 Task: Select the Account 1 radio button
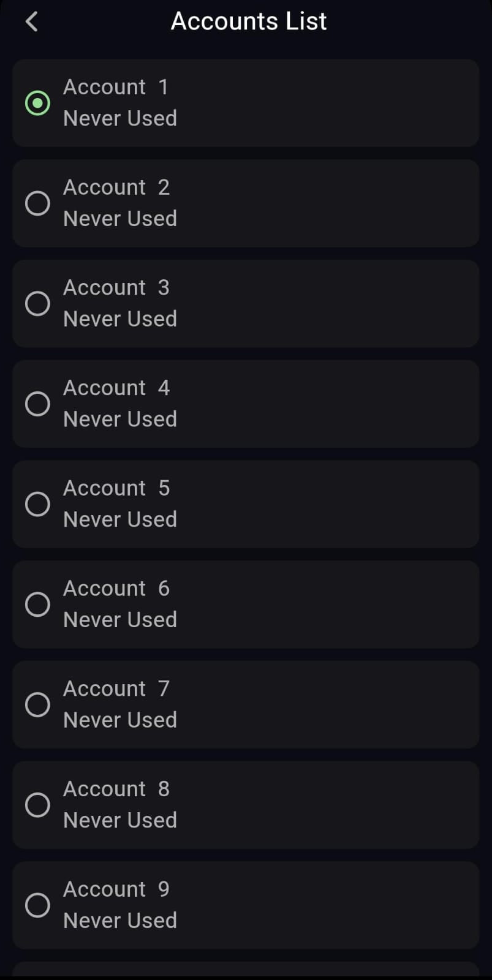pos(37,103)
